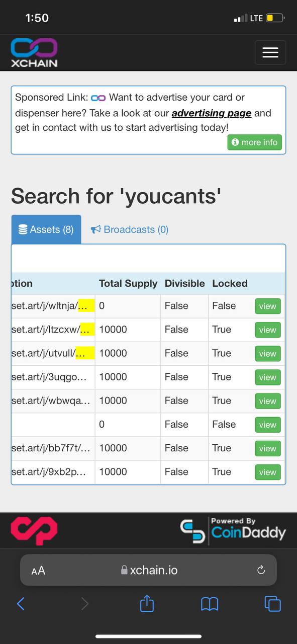View the asset with 3uqgo description
The height and width of the screenshot is (644, 297).
click(x=267, y=377)
